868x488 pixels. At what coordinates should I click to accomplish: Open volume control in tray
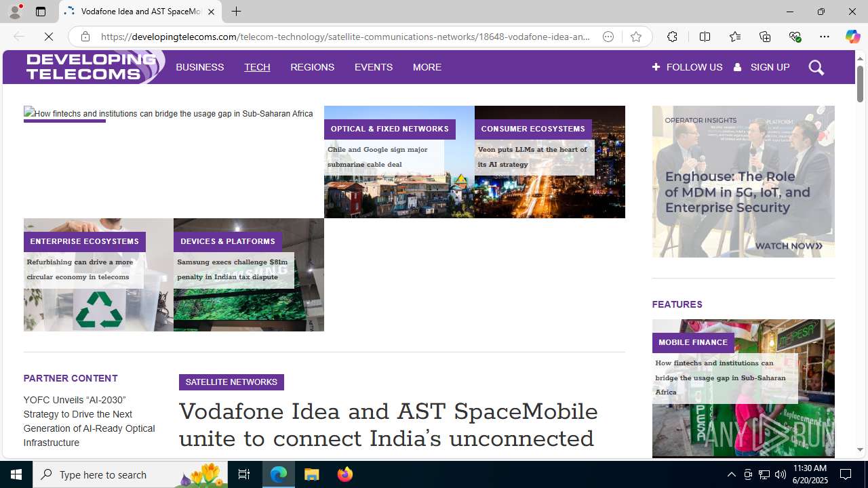[x=780, y=474]
